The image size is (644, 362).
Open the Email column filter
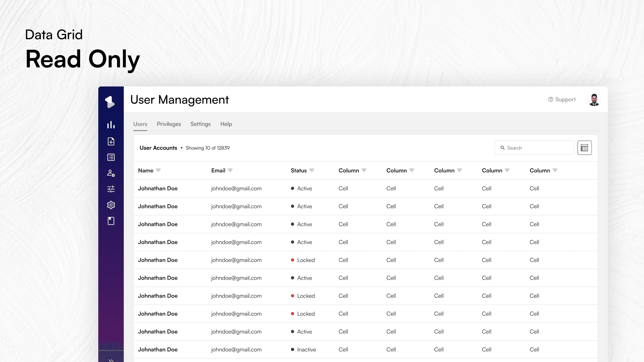pos(230,171)
